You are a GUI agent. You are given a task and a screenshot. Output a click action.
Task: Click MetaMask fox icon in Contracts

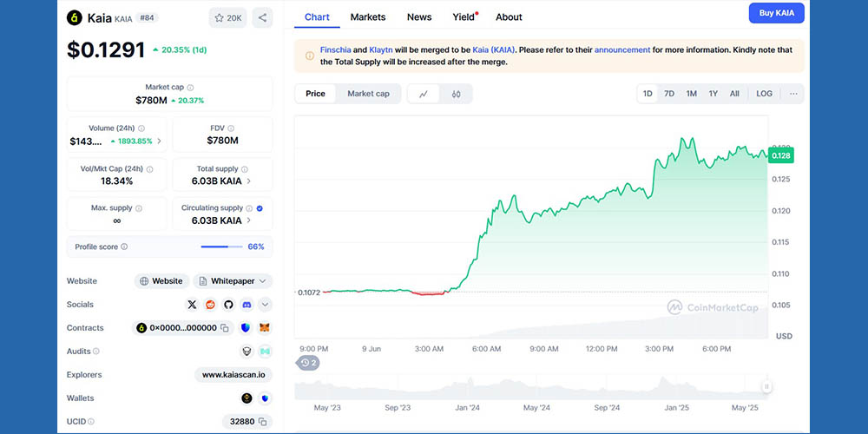tap(265, 328)
